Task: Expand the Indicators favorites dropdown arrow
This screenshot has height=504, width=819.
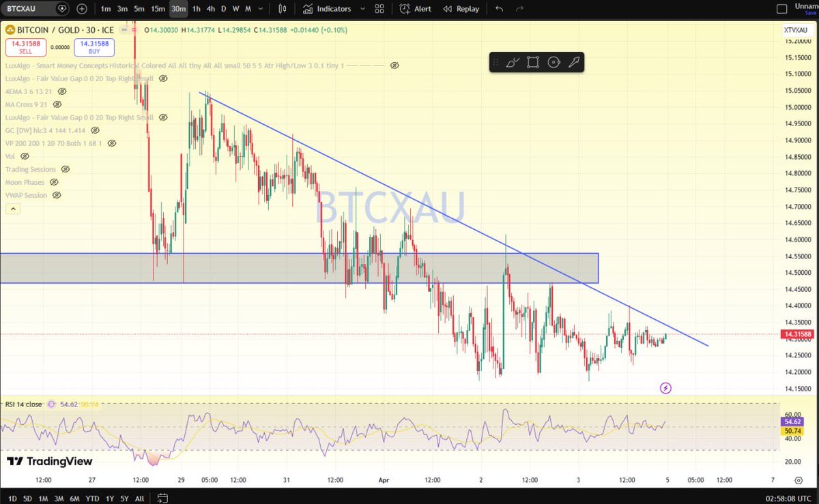Action: pyautogui.click(x=362, y=9)
